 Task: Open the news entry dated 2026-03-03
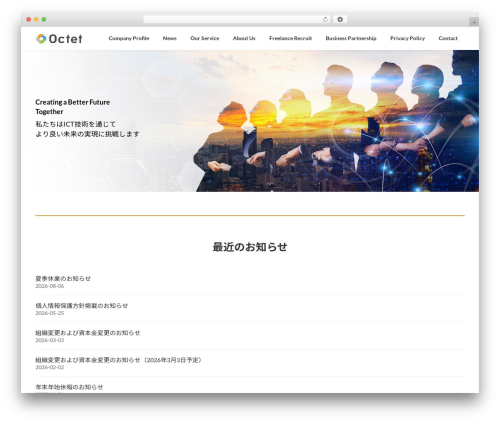tap(88, 333)
